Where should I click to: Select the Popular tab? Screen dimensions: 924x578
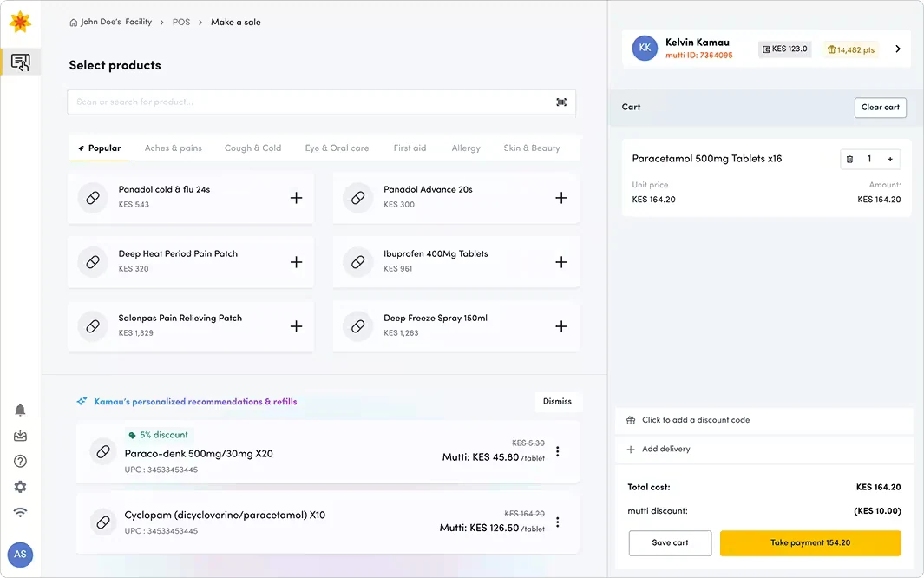click(100, 148)
